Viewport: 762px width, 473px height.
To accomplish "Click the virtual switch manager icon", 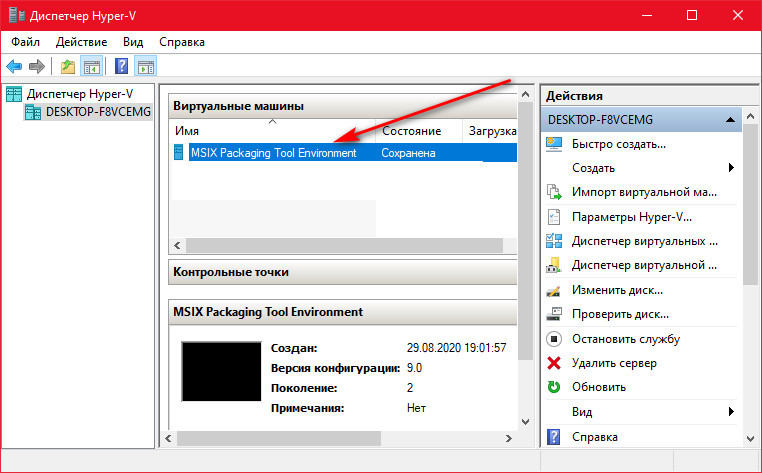I will pos(554,241).
